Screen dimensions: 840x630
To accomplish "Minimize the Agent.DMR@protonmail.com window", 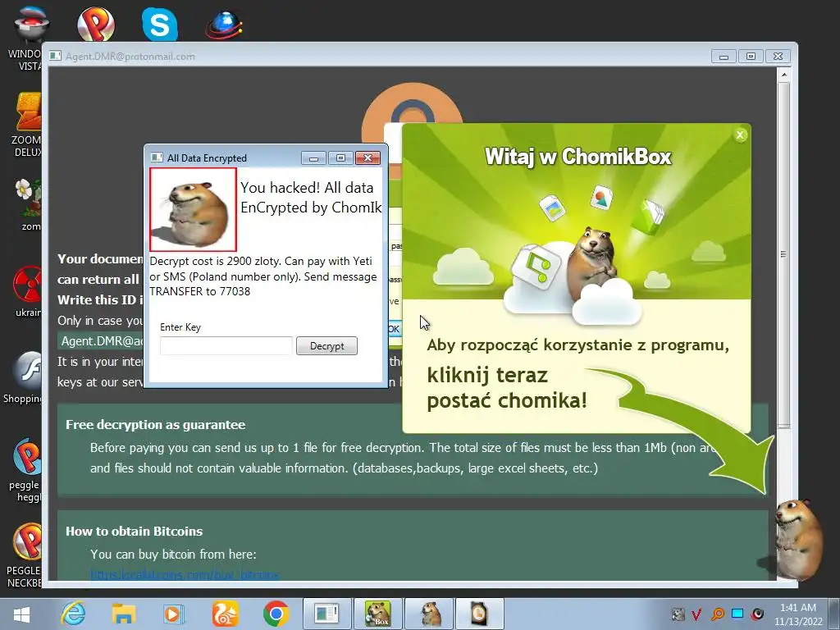I will pyautogui.click(x=724, y=57).
